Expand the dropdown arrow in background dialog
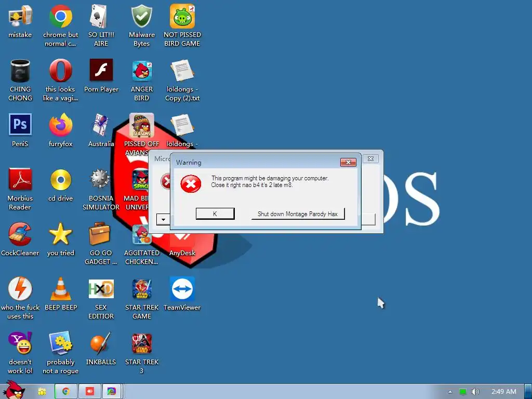 click(163, 220)
